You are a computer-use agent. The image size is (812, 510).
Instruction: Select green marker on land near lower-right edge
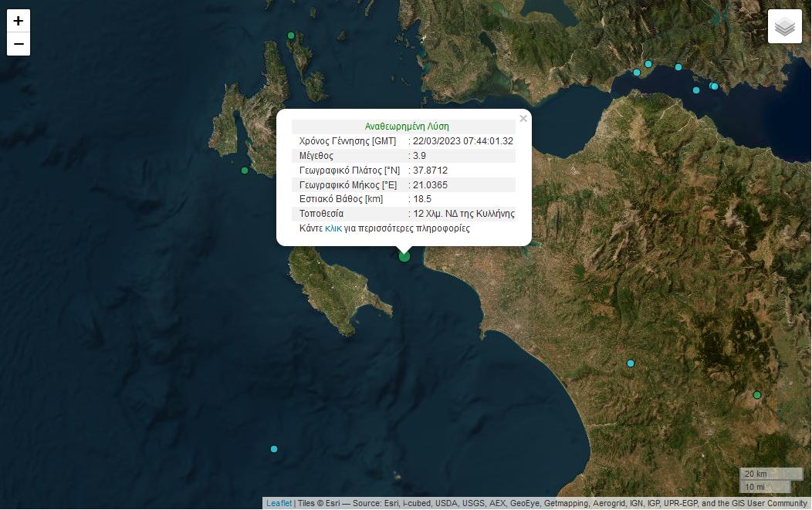(x=757, y=395)
